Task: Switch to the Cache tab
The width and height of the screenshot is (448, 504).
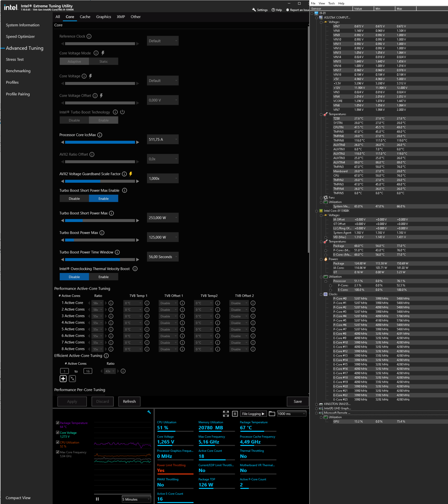Action: [x=85, y=17]
